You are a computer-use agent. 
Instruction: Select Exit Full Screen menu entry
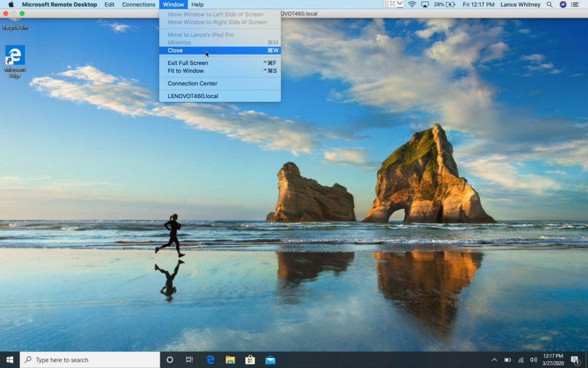tap(220, 63)
